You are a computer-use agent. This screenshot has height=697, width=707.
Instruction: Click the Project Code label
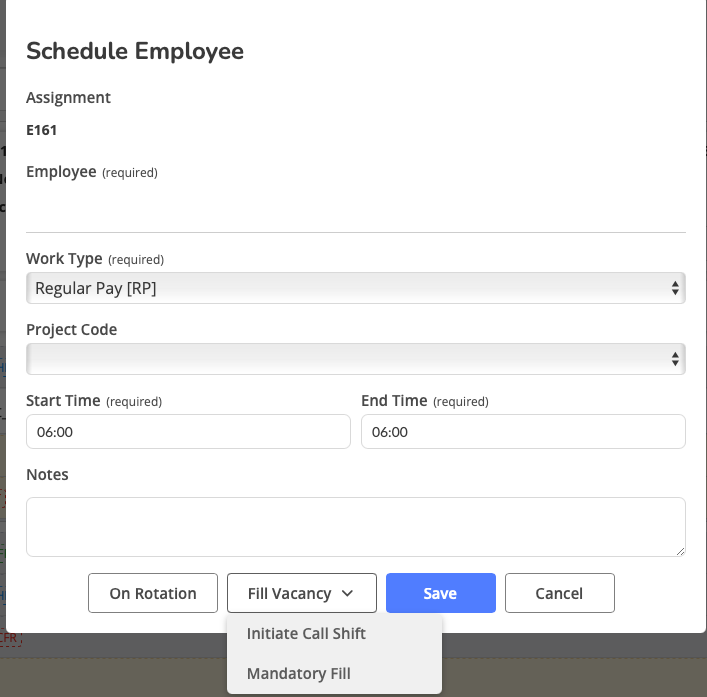(x=72, y=330)
